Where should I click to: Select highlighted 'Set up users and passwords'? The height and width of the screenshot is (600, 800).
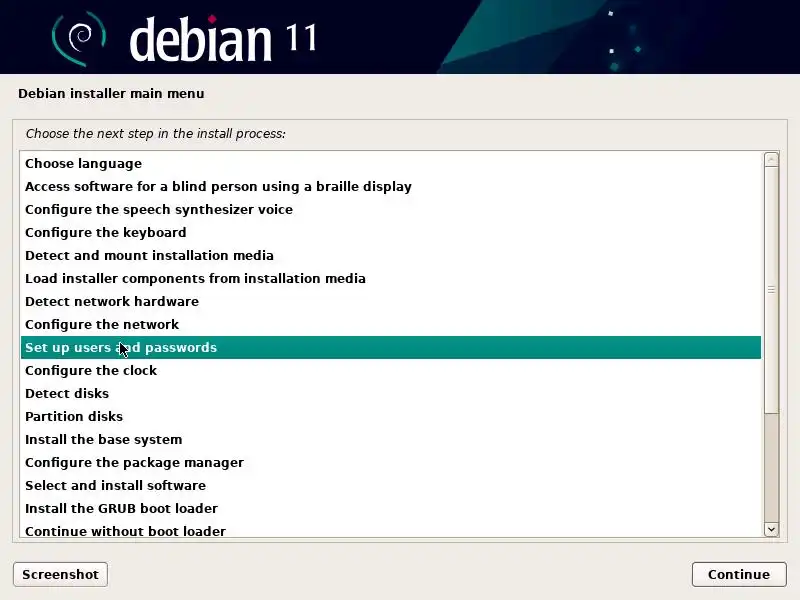pyautogui.click(x=391, y=347)
